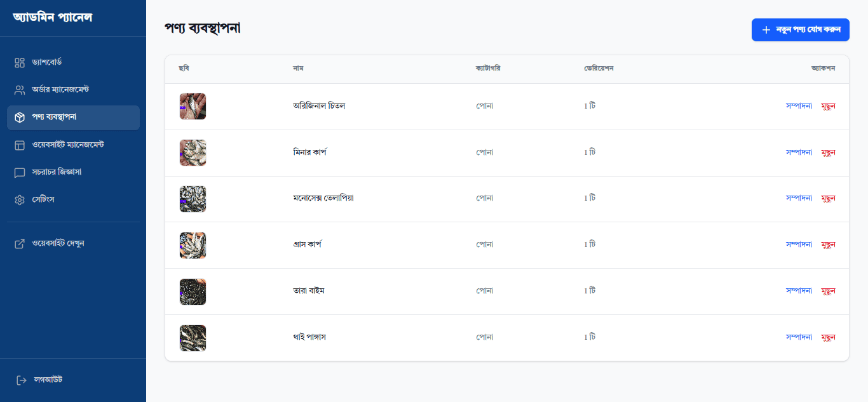
Task: Open the গ্রাস কার্প product thumbnail
Action: pos(193,245)
